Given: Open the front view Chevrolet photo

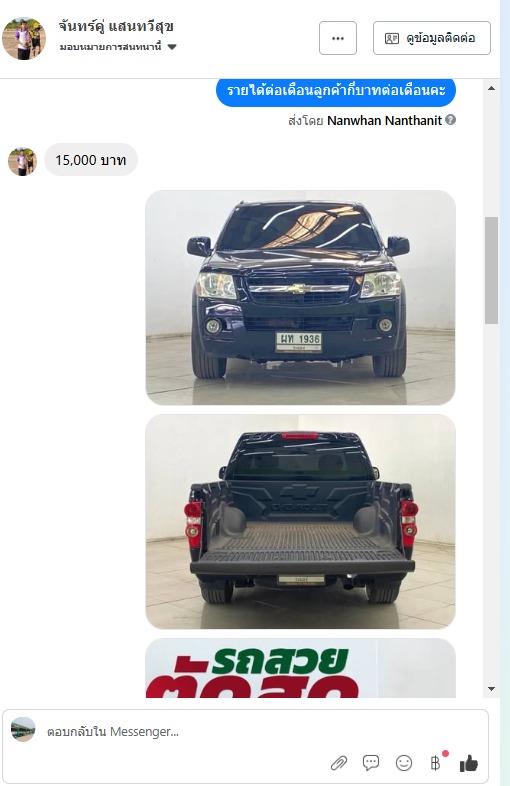Looking at the screenshot, I should (x=300, y=297).
